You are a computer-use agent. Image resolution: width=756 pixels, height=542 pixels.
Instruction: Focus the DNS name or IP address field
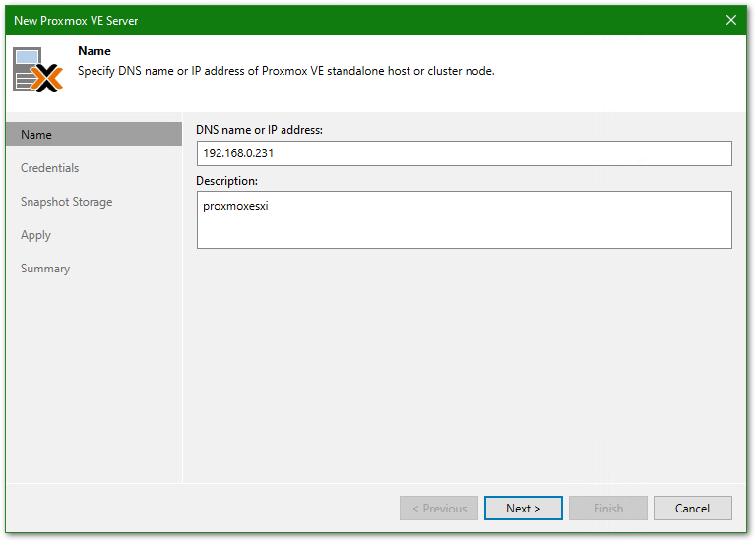(x=464, y=153)
